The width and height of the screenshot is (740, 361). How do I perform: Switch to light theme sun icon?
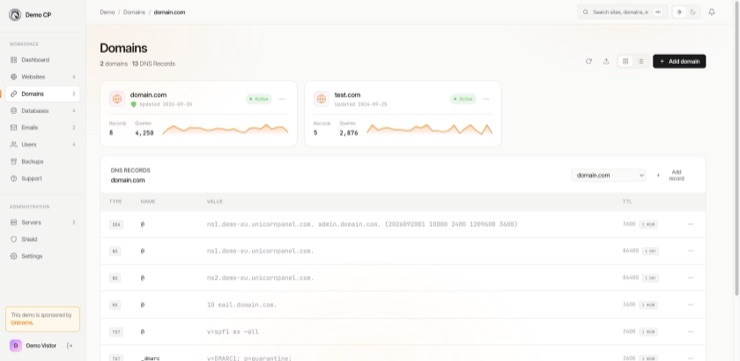680,12
